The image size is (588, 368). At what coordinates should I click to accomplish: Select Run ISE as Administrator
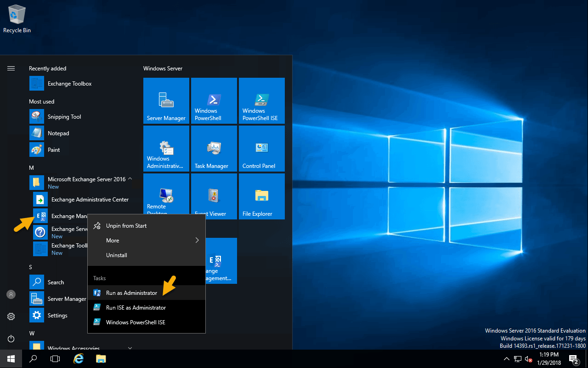[x=147, y=308]
